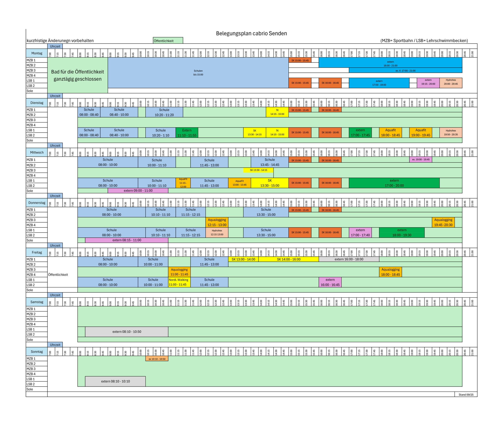504x427 pixels.
Task: Select the 'Donnerstag' day header cell
Action: [x=37, y=203]
